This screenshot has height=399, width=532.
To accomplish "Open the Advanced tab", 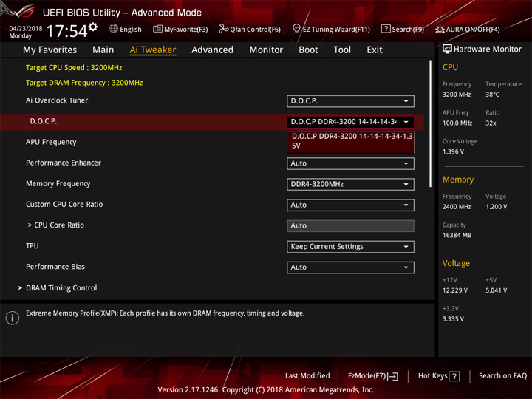I will (x=212, y=50).
